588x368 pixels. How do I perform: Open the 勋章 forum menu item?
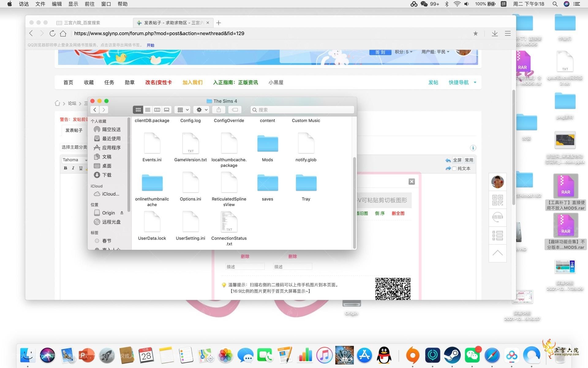pos(130,82)
